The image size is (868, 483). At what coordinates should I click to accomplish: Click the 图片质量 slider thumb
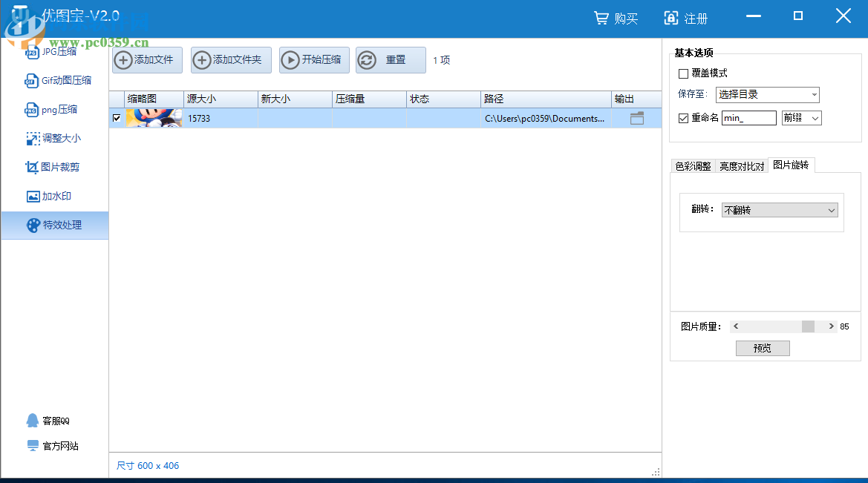[808, 326]
